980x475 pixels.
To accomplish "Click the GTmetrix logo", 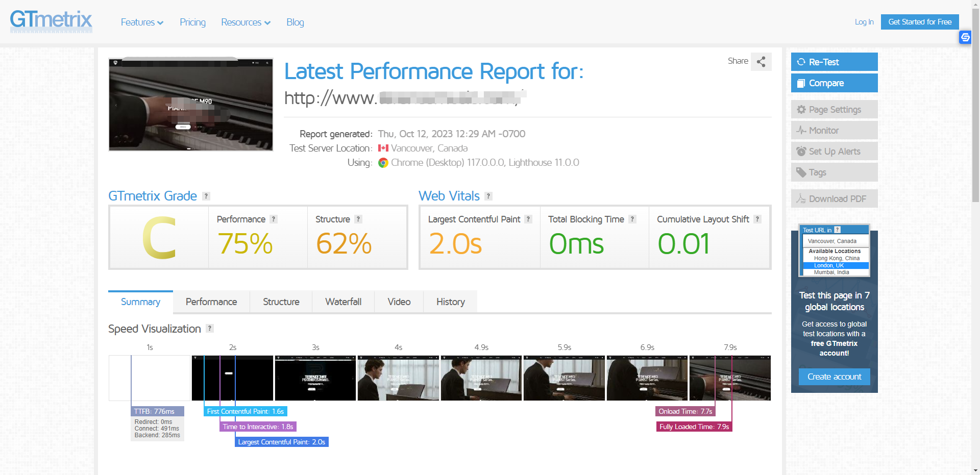I will coord(51,21).
